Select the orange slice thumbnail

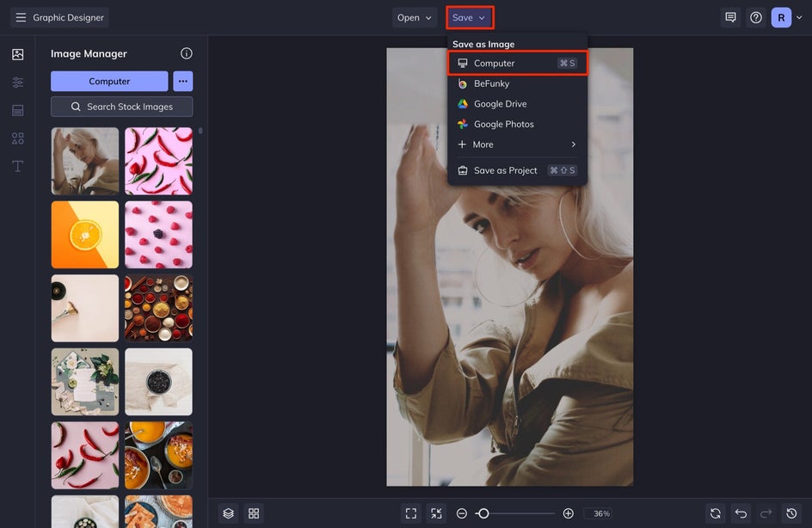pyautogui.click(x=85, y=235)
